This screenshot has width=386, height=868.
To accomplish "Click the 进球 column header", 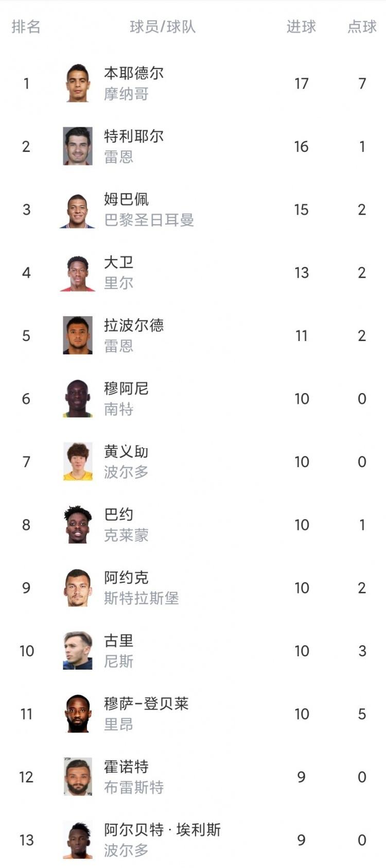I will point(301,27).
